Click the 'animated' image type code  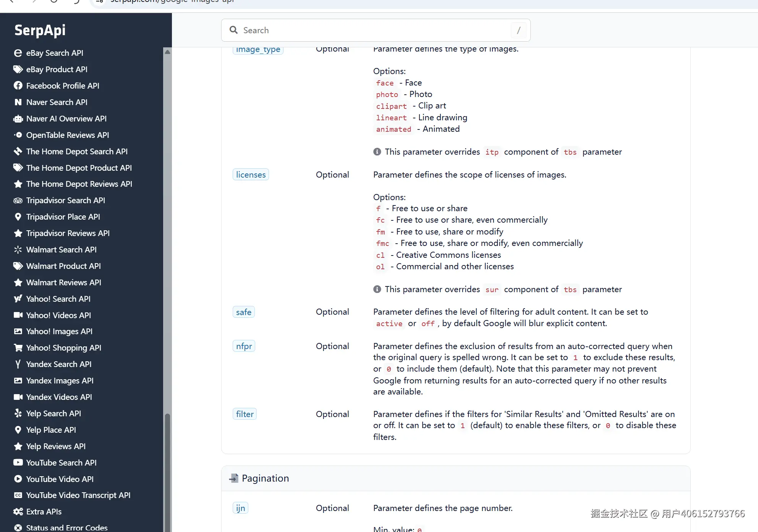point(394,129)
